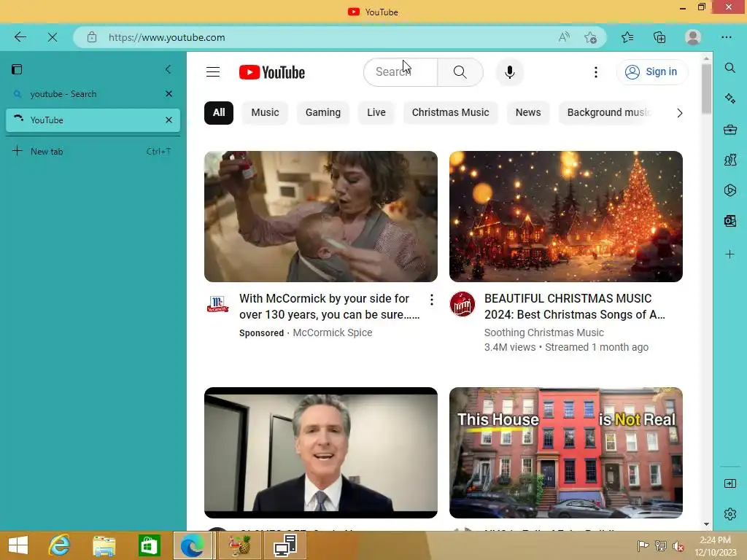
Task: Click the Sign in button
Action: point(651,72)
